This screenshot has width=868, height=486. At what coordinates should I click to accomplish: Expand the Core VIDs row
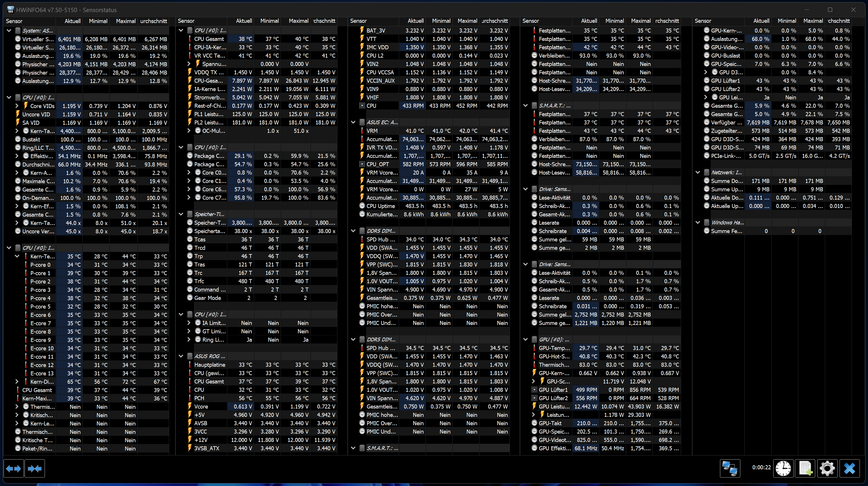17,106
